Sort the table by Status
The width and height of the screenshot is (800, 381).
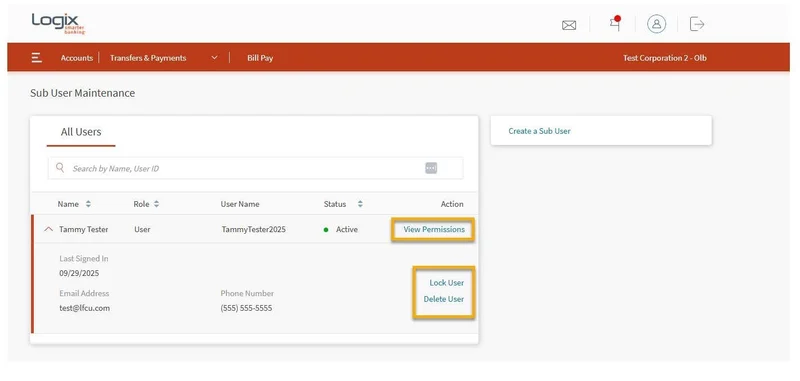click(x=360, y=204)
